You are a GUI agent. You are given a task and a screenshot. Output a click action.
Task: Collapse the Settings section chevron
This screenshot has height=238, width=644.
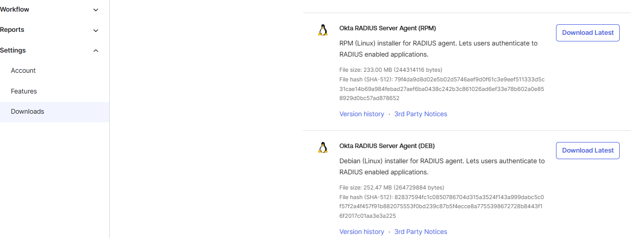pos(96,51)
